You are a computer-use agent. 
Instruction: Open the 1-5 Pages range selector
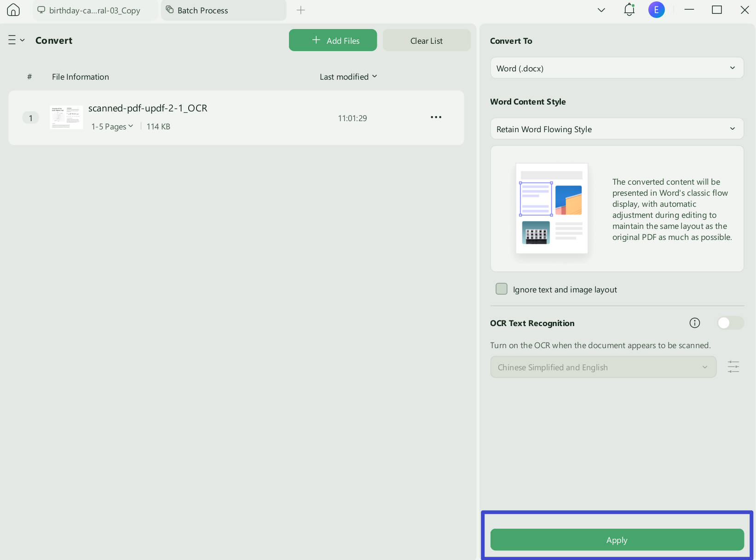[112, 126]
